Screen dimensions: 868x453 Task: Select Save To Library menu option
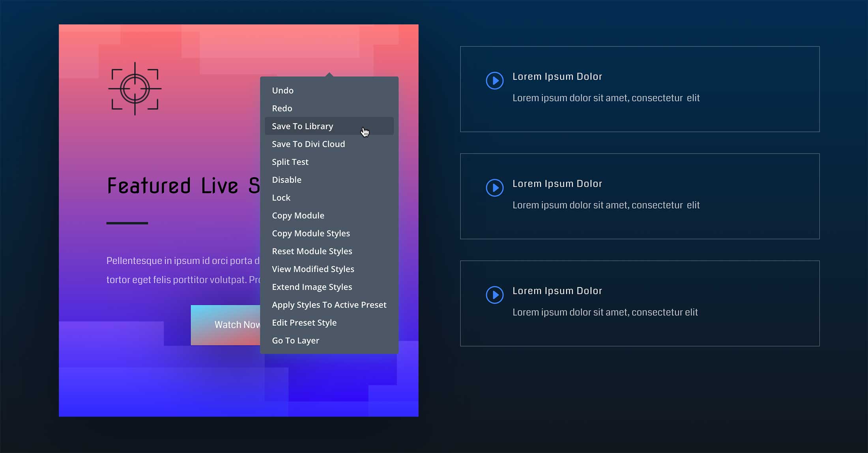[302, 126]
